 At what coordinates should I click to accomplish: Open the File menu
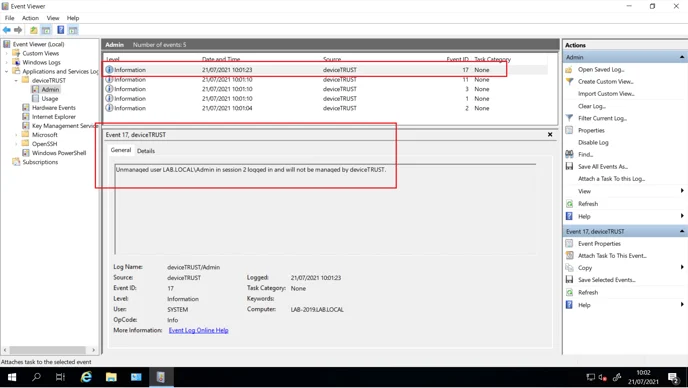click(x=9, y=18)
